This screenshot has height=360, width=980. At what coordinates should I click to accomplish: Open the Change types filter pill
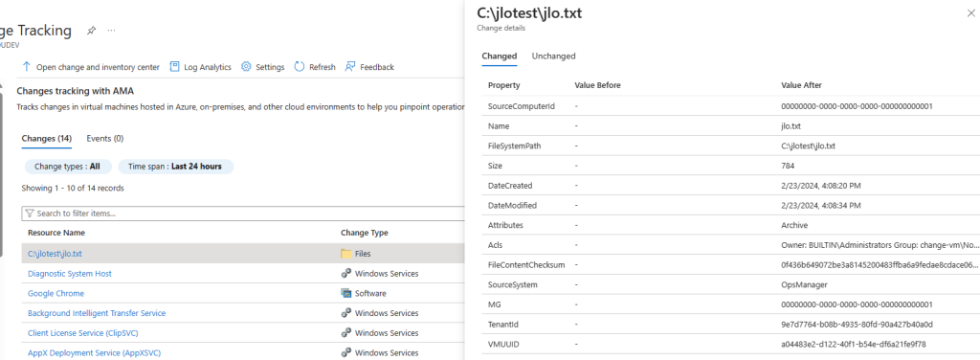68,167
